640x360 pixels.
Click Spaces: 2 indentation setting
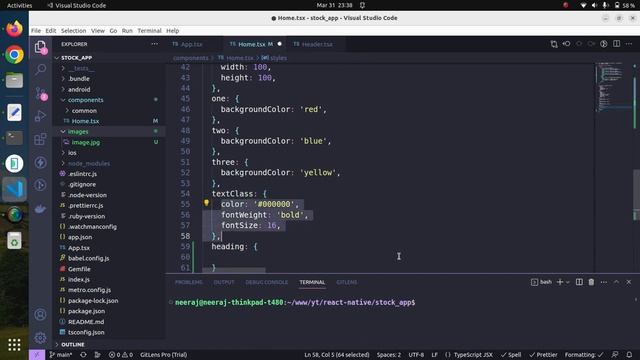(x=389, y=355)
